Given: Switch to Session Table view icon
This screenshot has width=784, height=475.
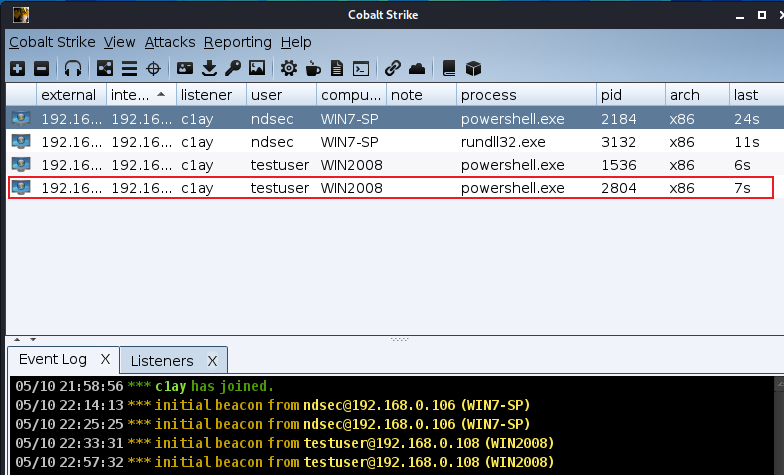Looking at the screenshot, I should [x=130, y=68].
